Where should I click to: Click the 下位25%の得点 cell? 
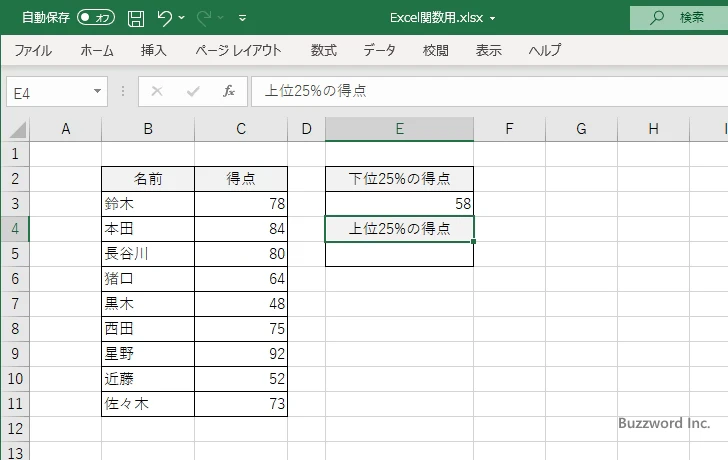point(399,179)
